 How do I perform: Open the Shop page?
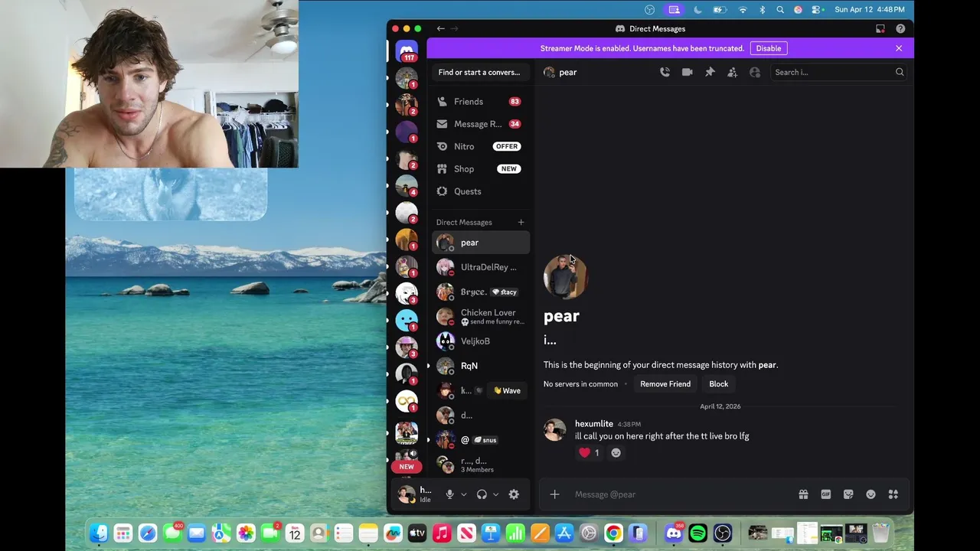481,169
